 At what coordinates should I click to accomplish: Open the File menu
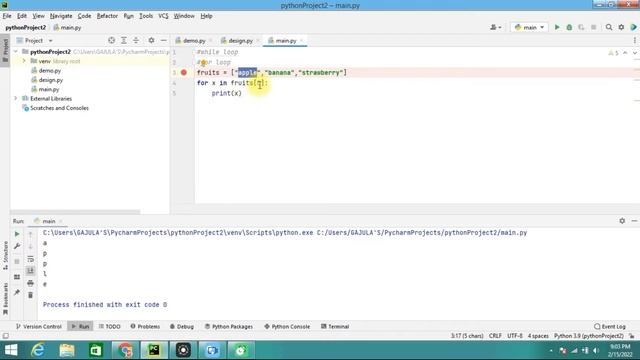pos(7,16)
